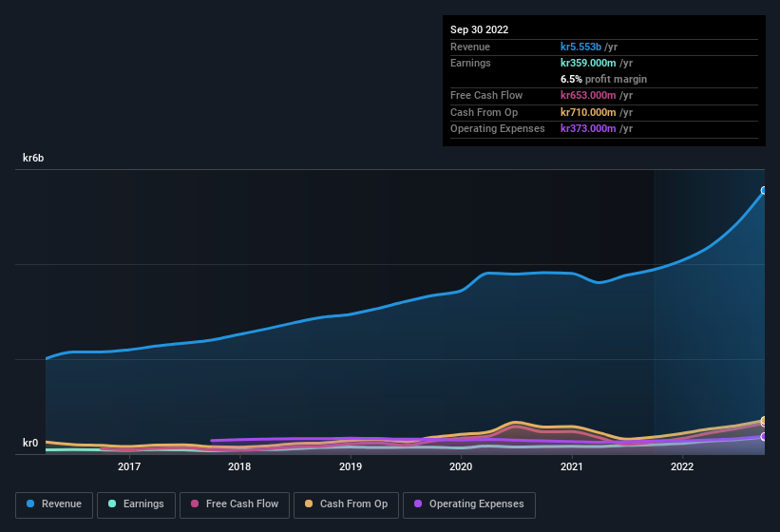Click the 6.5% profit margin text
This screenshot has width=780, height=532.
tap(603, 79)
